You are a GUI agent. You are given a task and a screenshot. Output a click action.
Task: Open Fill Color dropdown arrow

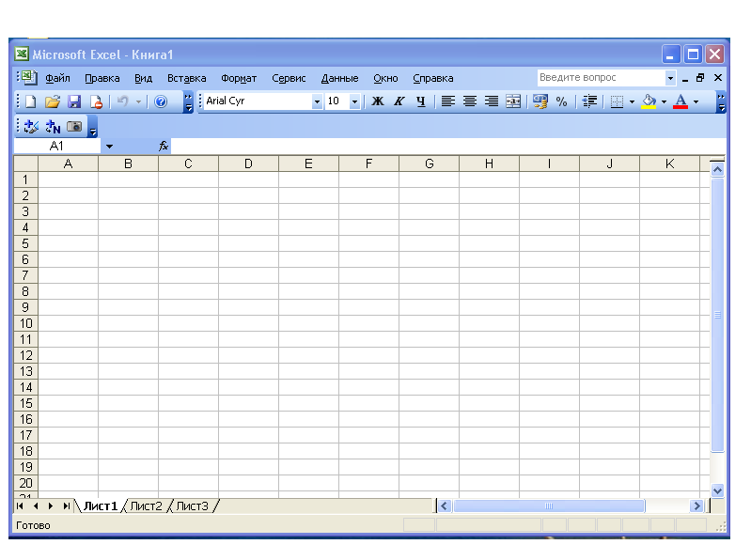pos(664,101)
